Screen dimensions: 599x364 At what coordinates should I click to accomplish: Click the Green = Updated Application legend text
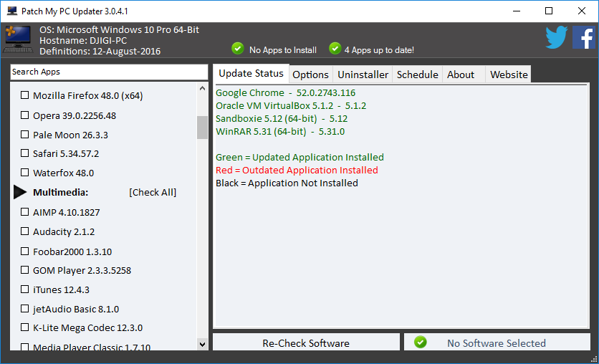[300, 158]
